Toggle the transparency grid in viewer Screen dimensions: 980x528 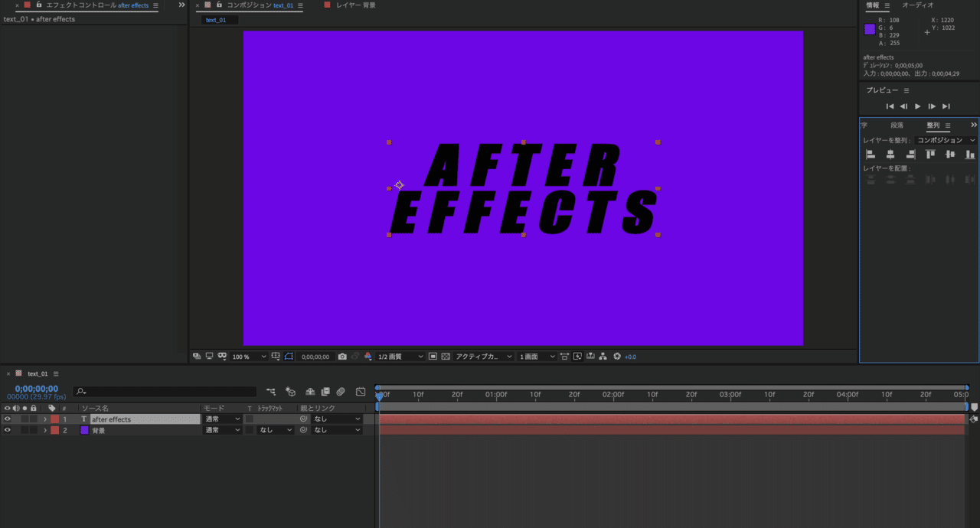pos(445,357)
